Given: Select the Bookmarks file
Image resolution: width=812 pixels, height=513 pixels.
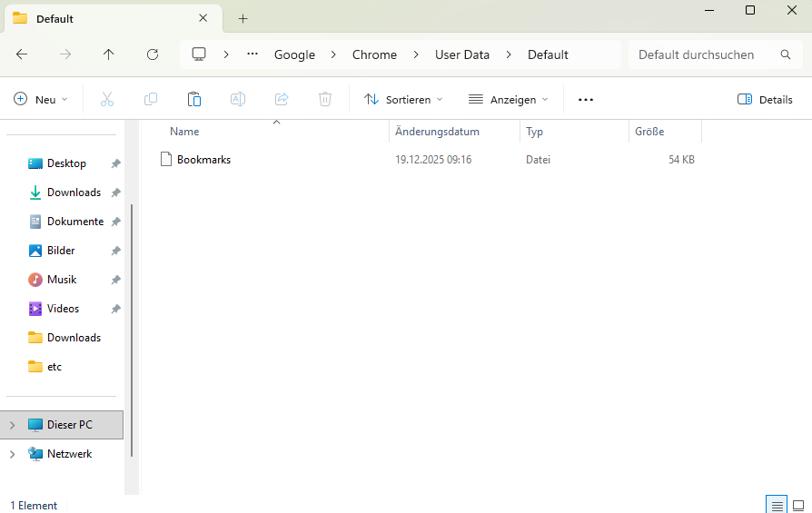Looking at the screenshot, I should pos(203,160).
